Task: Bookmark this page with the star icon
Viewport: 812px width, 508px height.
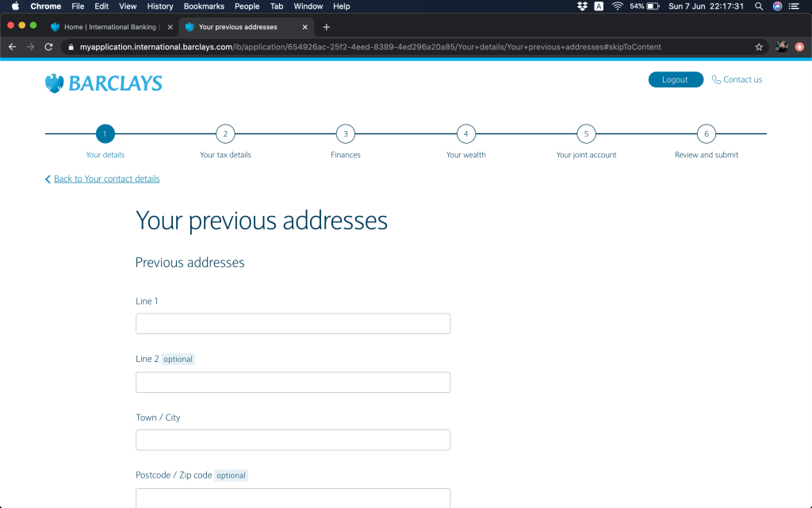Action: pyautogui.click(x=759, y=47)
